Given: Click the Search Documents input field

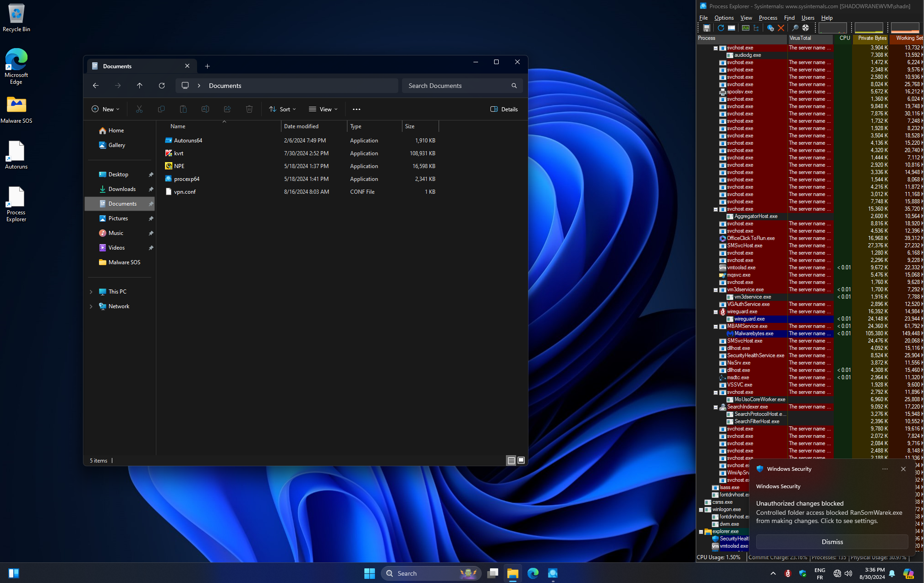Looking at the screenshot, I should [456, 86].
